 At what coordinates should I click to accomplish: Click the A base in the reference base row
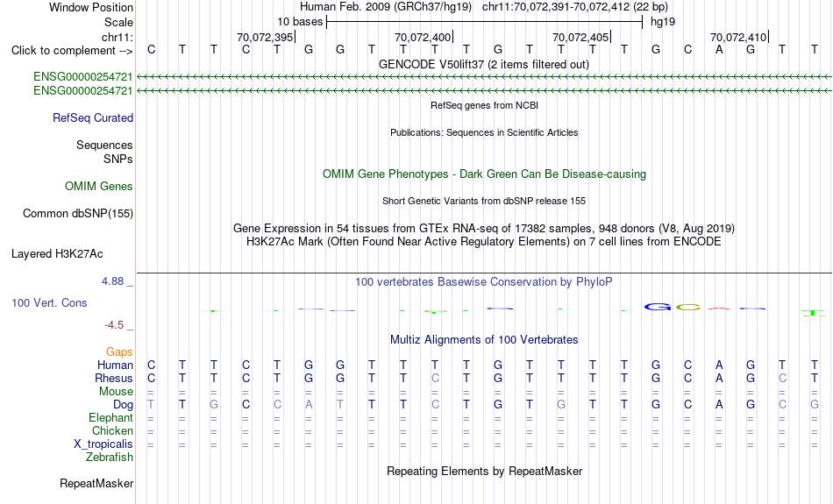tap(719, 49)
